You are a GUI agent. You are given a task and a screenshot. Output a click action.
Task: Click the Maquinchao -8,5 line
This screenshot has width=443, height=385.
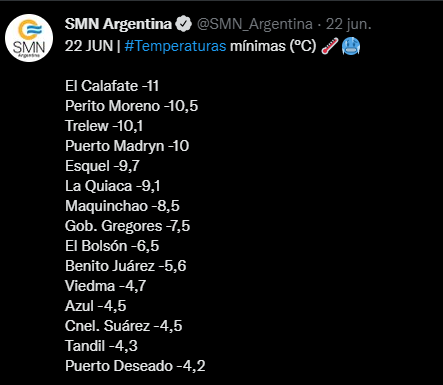(122, 206)
